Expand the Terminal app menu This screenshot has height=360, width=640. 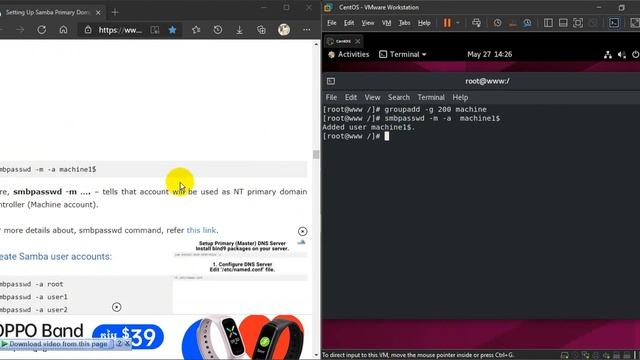pyautogui.click(x=403, y=54)
